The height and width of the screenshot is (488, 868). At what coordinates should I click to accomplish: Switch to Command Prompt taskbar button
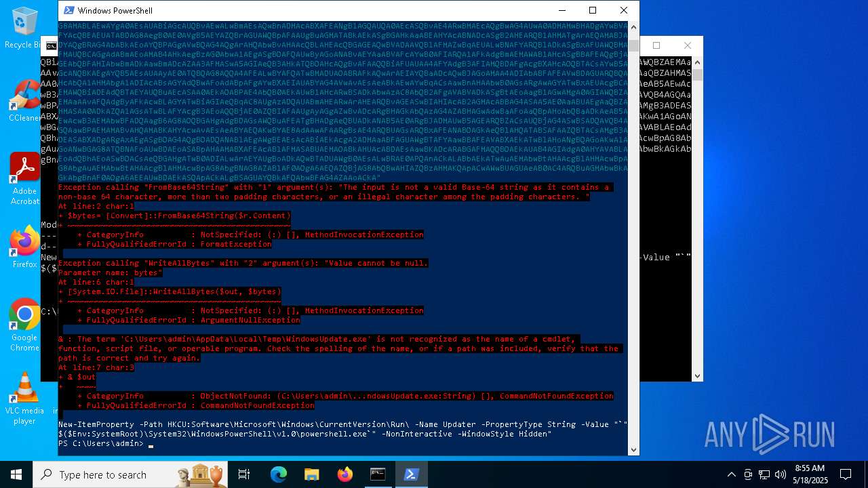378,474
